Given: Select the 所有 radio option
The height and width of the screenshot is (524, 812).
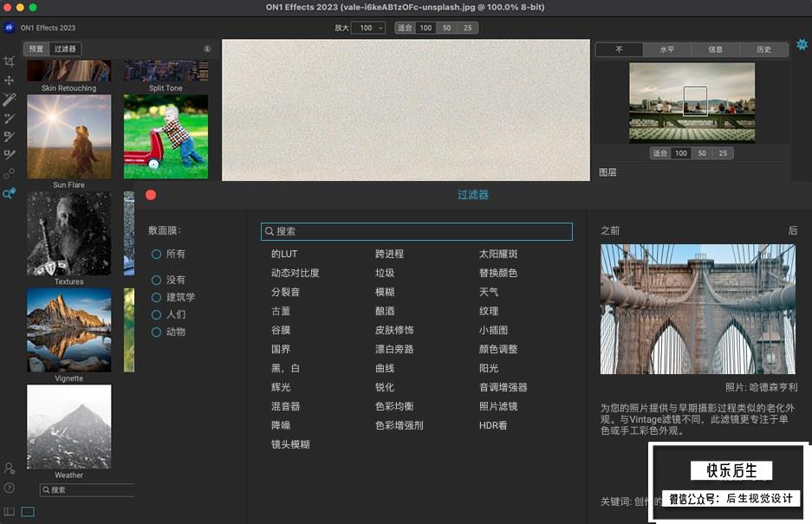Looking at the screenshot, I should tap(156, 255).
